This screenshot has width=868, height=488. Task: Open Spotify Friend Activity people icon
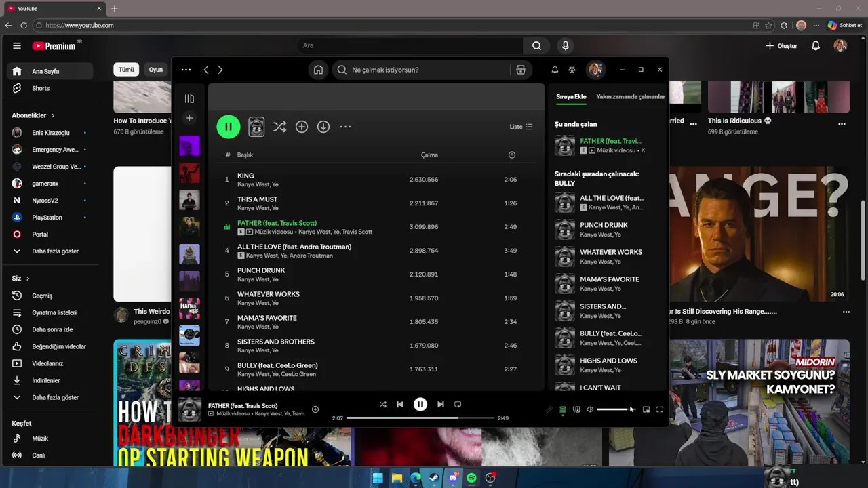pos(572,70)
